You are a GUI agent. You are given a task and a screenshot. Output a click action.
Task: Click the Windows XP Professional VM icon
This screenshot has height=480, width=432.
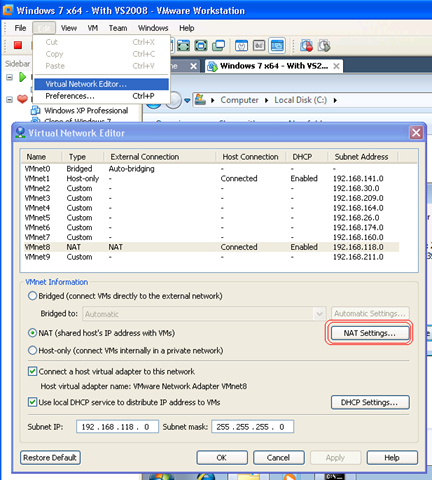pos(35,110)
